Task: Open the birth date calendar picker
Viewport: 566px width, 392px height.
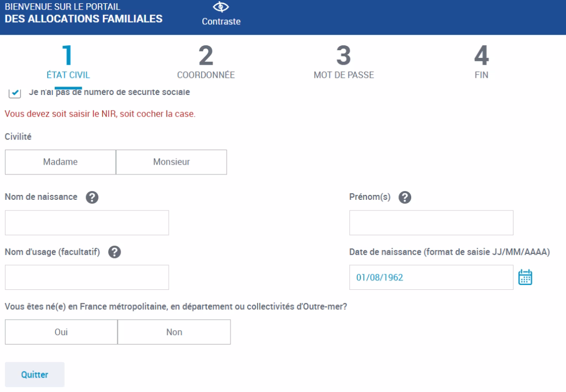Action: click(525, 277)
